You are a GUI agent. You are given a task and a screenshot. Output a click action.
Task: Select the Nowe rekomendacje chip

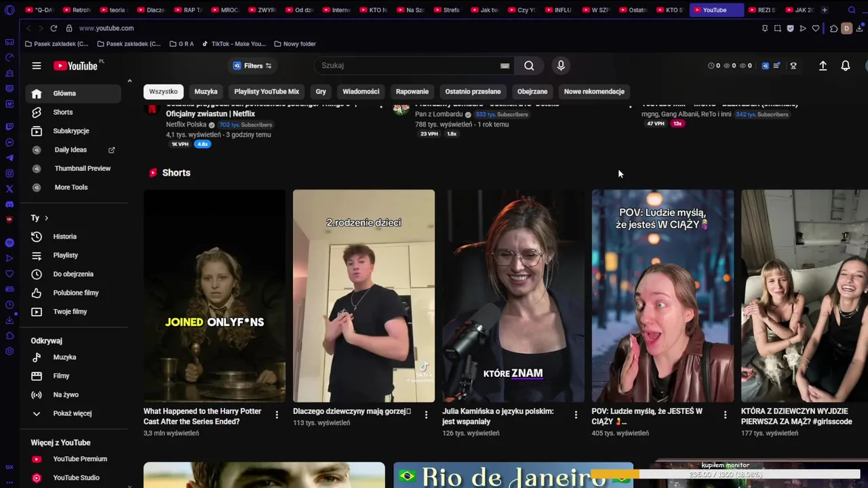tap(594, 91)
